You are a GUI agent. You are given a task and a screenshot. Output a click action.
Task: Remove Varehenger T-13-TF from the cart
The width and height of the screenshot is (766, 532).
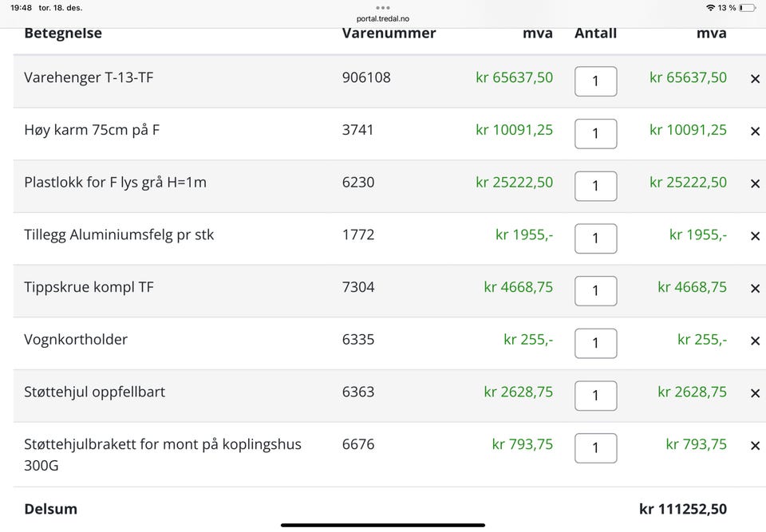tap(755, 79)
